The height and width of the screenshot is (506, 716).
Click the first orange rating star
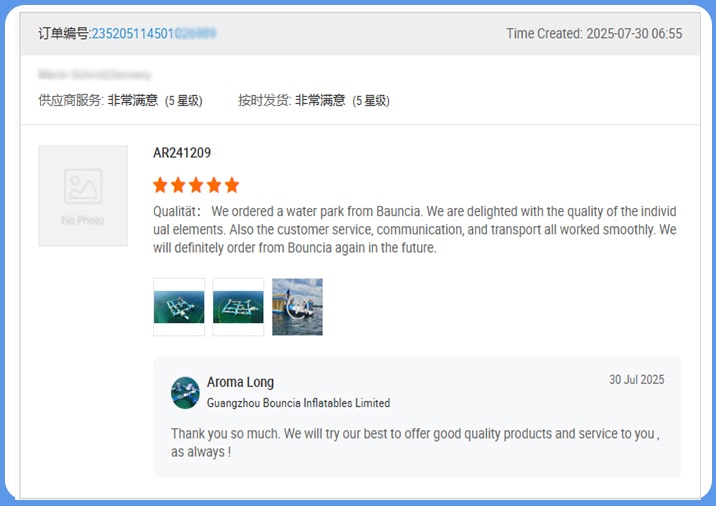tap(161, 185)
